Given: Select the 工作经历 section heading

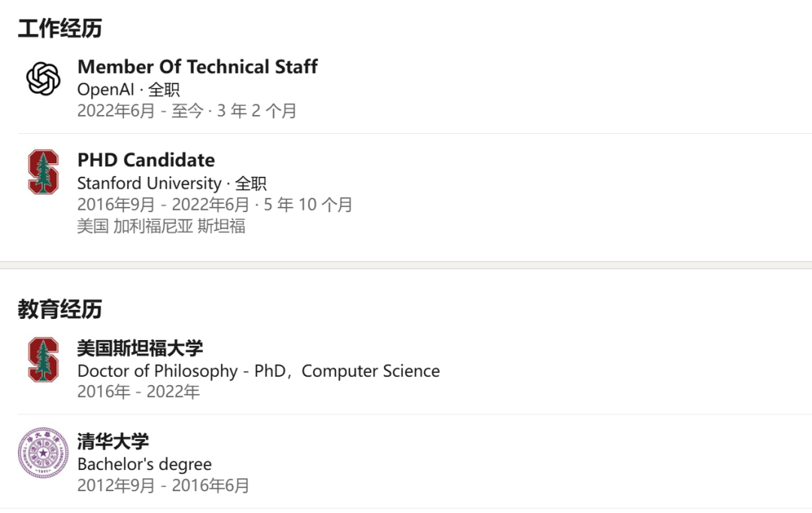Looking at the screenshot, I should 60,29.
